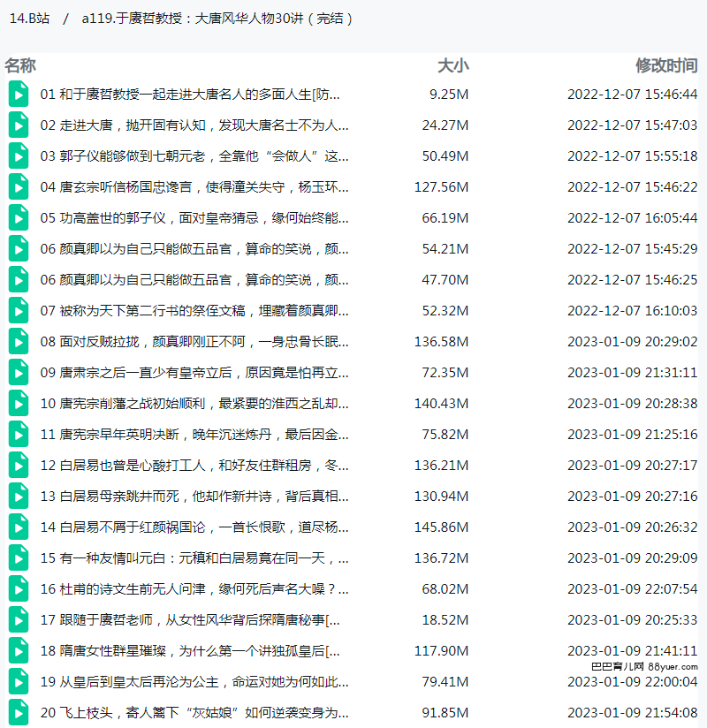Open file 14 白居易不屑于红颜祸国论
The image size is (707, 728).
click(x=194, y=527)
